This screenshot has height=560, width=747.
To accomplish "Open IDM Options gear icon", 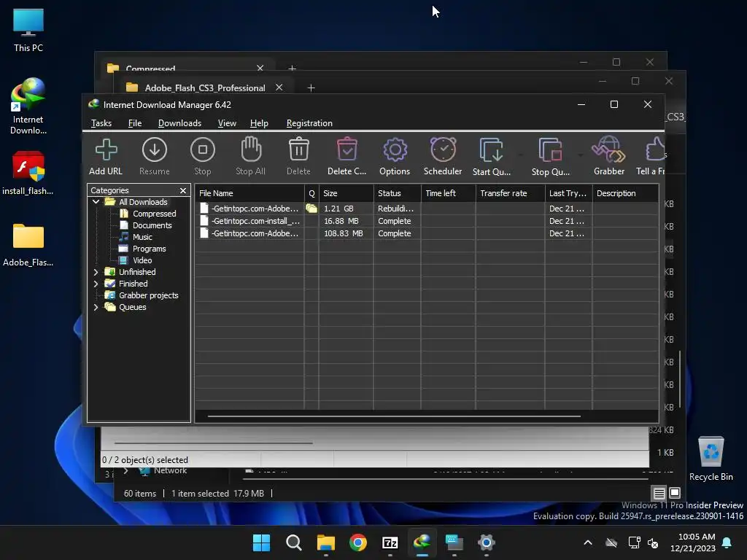I will tap(395, 156).
